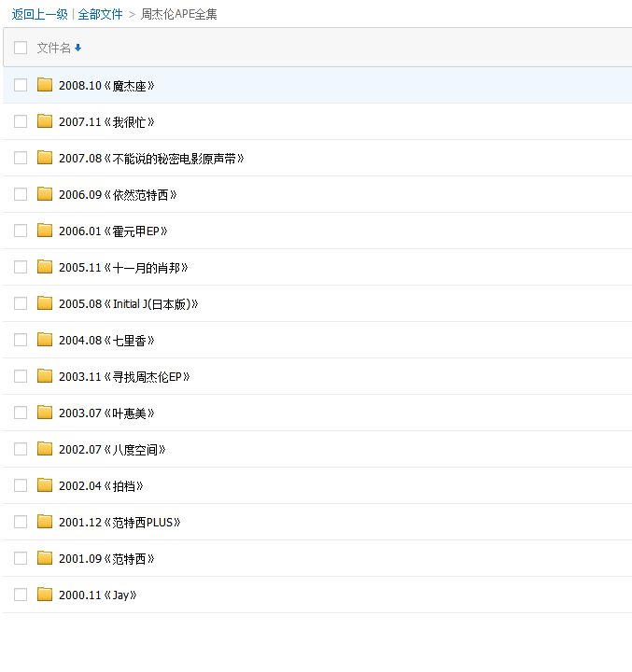The image size is (632, 672).
Task: Open folder name 2002.07《八度空间》
Action: (112, 450)
